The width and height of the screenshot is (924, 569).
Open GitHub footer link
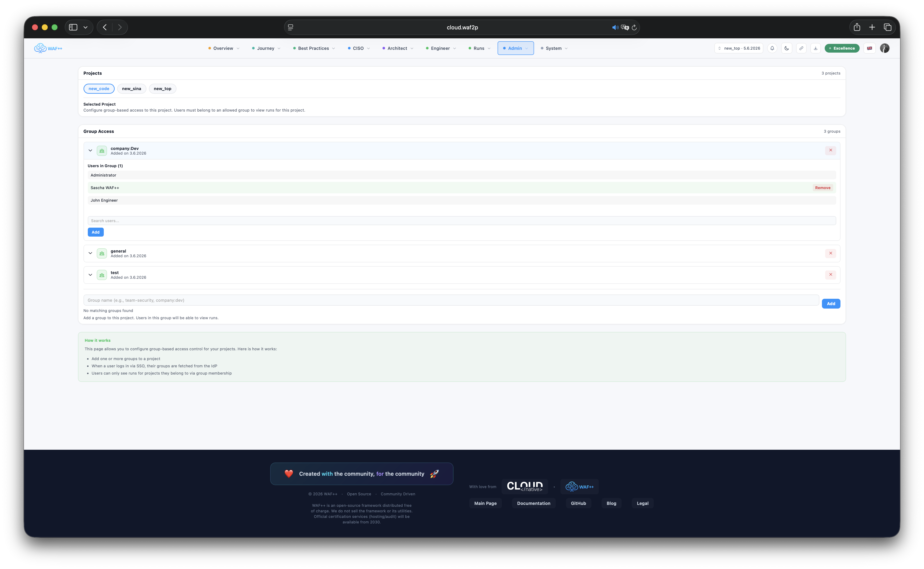click(578, 504)
